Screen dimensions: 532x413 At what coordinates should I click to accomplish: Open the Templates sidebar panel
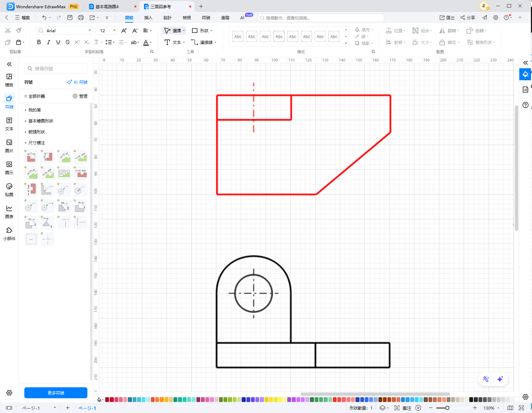9,80
